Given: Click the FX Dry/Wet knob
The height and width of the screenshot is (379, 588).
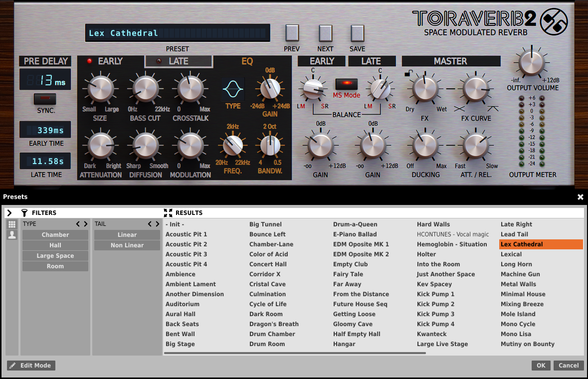Looking at the screenshot, I should [425, 89].
